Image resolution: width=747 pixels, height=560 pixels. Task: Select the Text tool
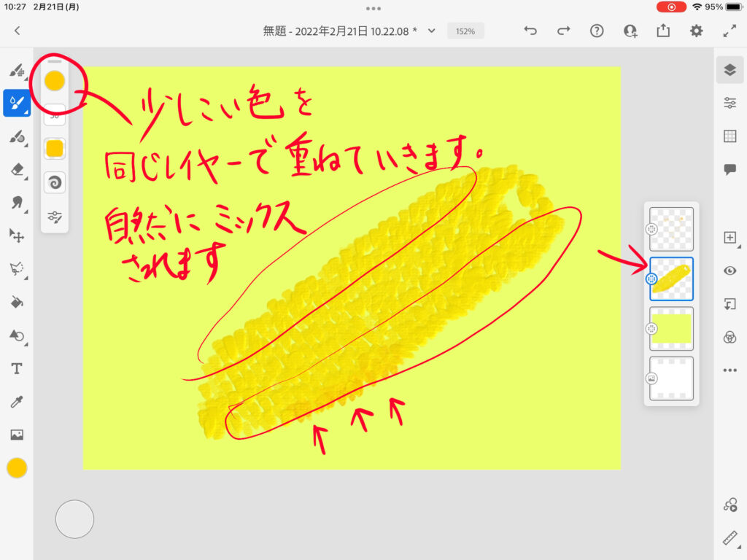click(16, 368)
